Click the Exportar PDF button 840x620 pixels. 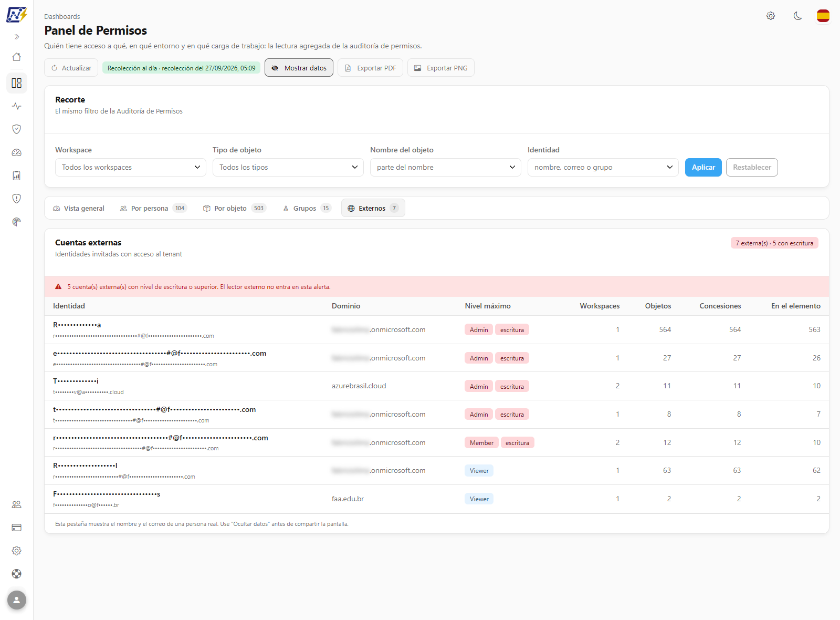[x=370, y=68]
